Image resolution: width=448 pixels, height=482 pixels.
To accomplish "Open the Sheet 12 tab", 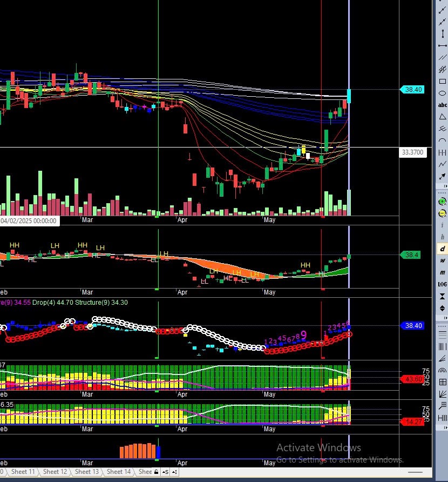I will pyautogui.click(x=55, y=472).
